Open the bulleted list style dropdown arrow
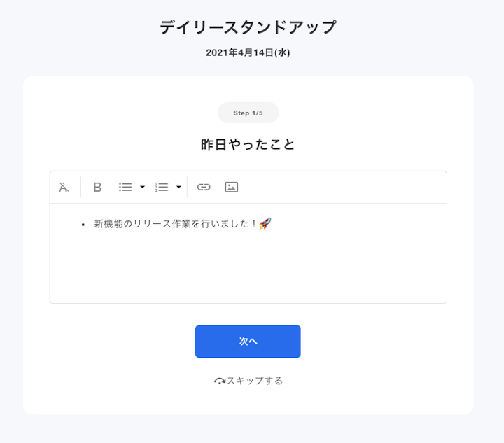Image resolution: width=504 pixels, height=443 pixels. (x=142, y=187)
